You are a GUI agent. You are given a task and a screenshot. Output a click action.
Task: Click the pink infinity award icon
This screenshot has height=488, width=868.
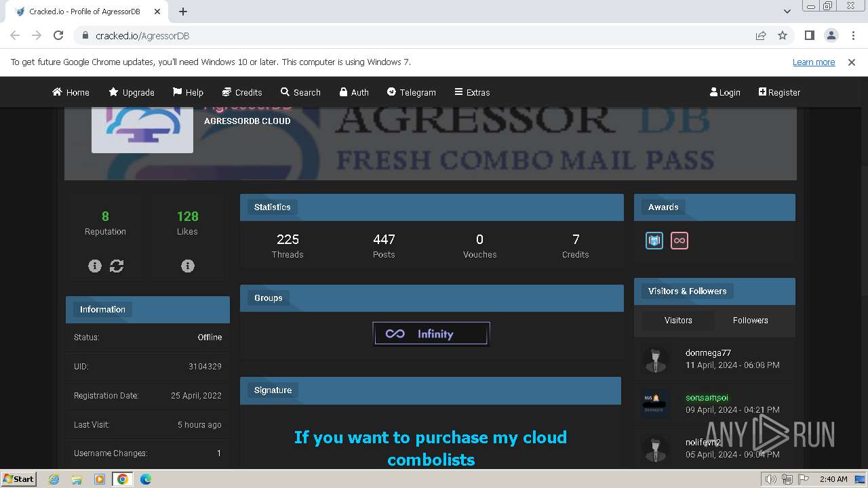coord(679,241)
